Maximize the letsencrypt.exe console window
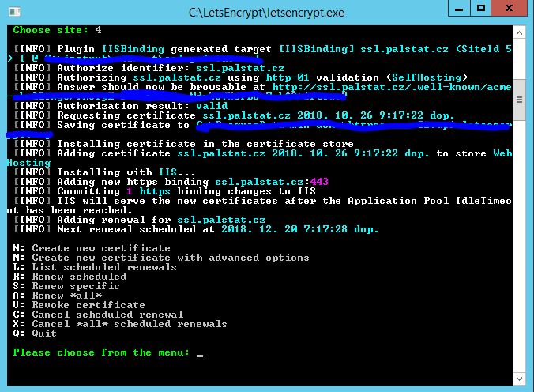The image size is (534, 392). [x=481, y=8]
